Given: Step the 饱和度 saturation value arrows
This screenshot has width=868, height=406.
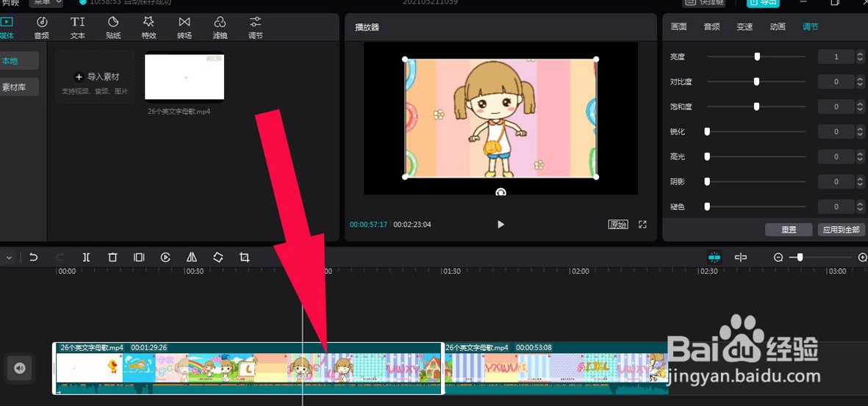Looking at the screenshot, I should click(860, 106).
